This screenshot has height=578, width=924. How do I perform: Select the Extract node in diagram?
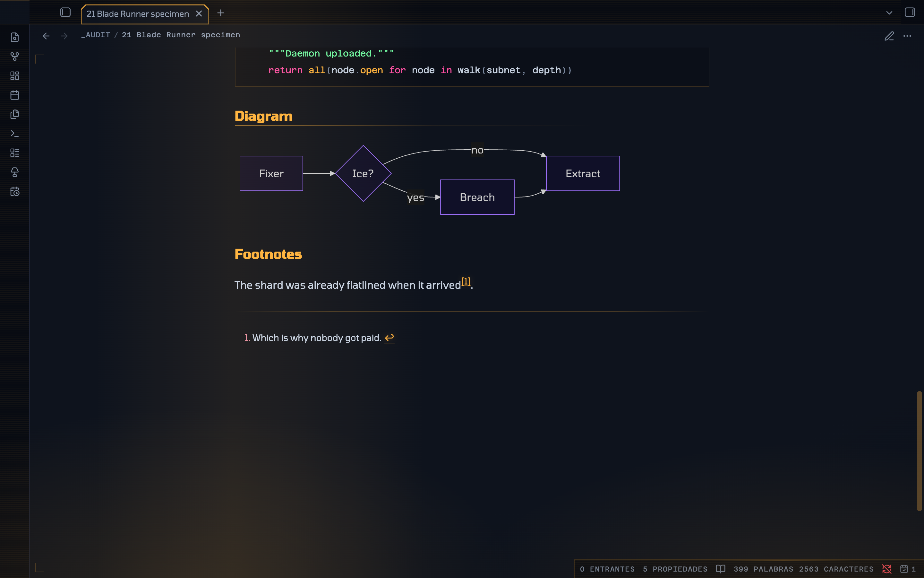tap(583, 173)
